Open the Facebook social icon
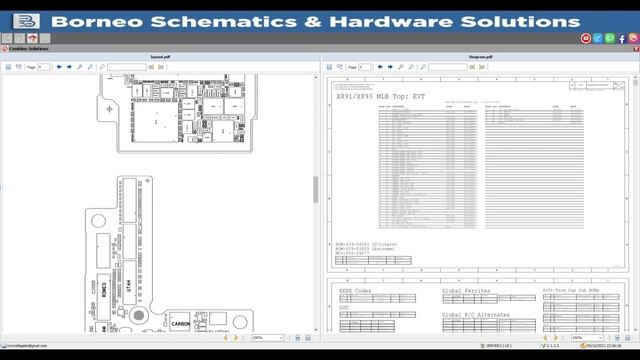The image size is (640, 360). 622,39
